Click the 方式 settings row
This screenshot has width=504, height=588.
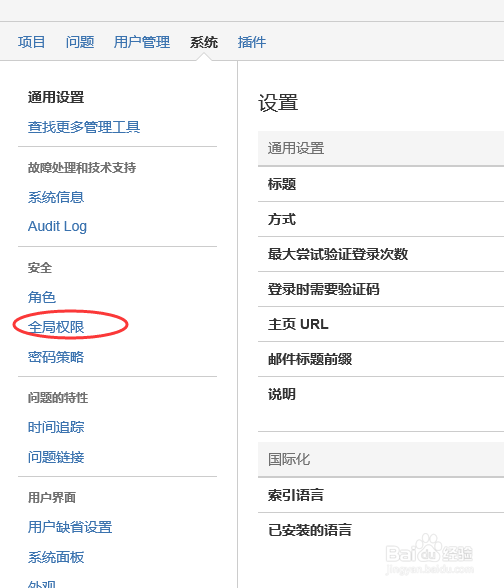coord(381,219)
